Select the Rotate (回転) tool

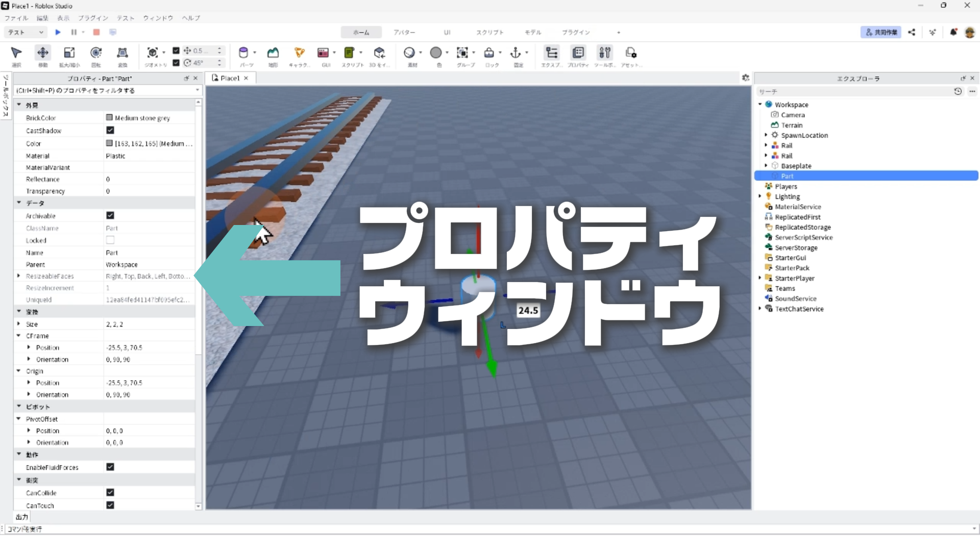click(96, 53)
